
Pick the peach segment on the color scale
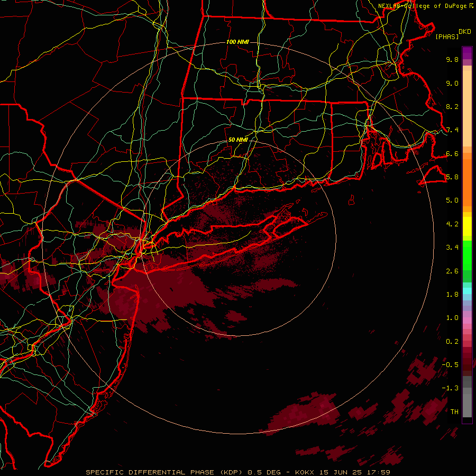467,108
